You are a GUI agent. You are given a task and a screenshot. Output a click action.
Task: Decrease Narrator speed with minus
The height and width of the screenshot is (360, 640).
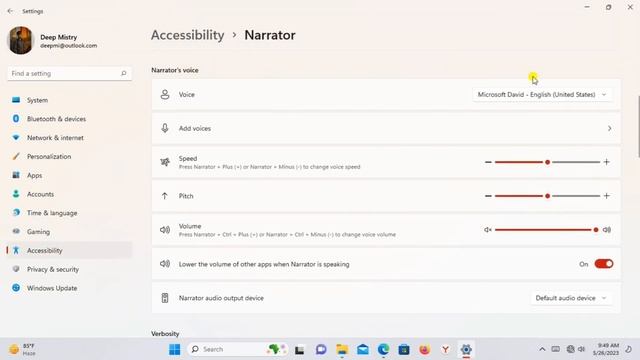click(x=488, y=162)
